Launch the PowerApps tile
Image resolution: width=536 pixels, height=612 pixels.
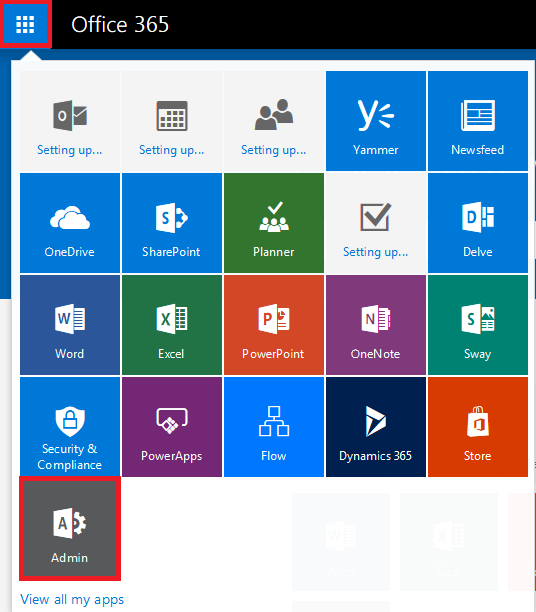(172, 427)
